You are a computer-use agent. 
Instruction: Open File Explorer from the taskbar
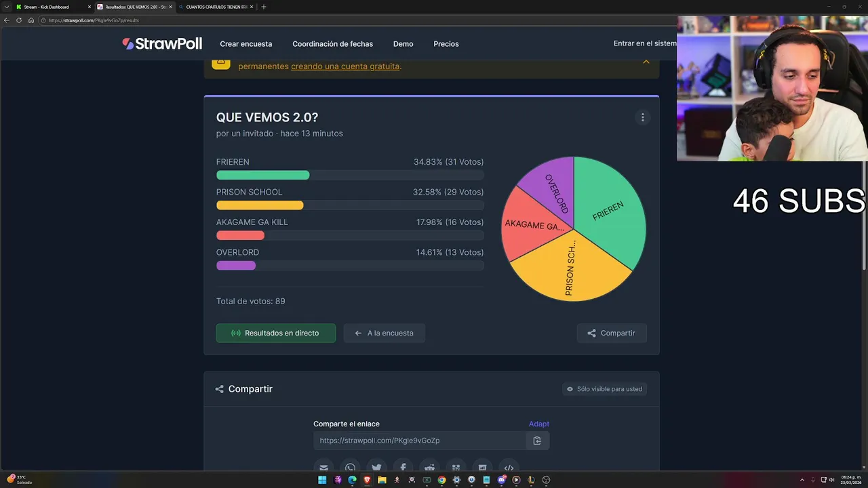(382, 480)
